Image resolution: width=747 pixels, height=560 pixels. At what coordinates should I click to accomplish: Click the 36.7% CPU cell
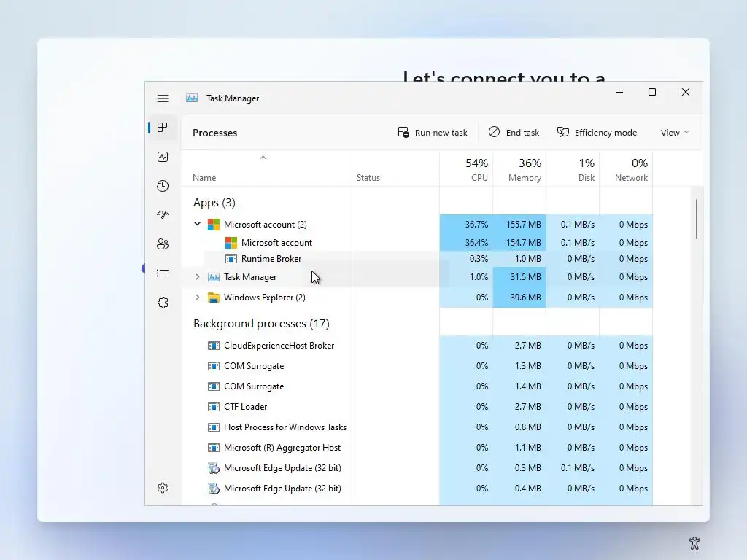point(466,225)
